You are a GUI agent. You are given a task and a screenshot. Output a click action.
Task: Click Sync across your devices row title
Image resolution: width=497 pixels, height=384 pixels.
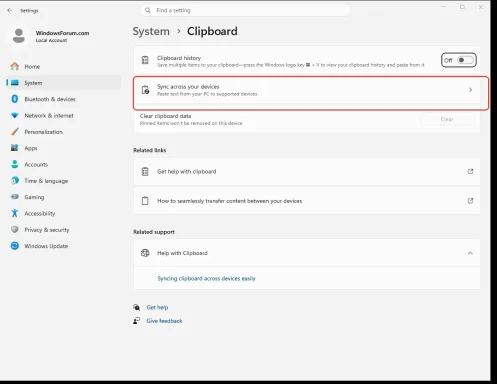point(188,87)
